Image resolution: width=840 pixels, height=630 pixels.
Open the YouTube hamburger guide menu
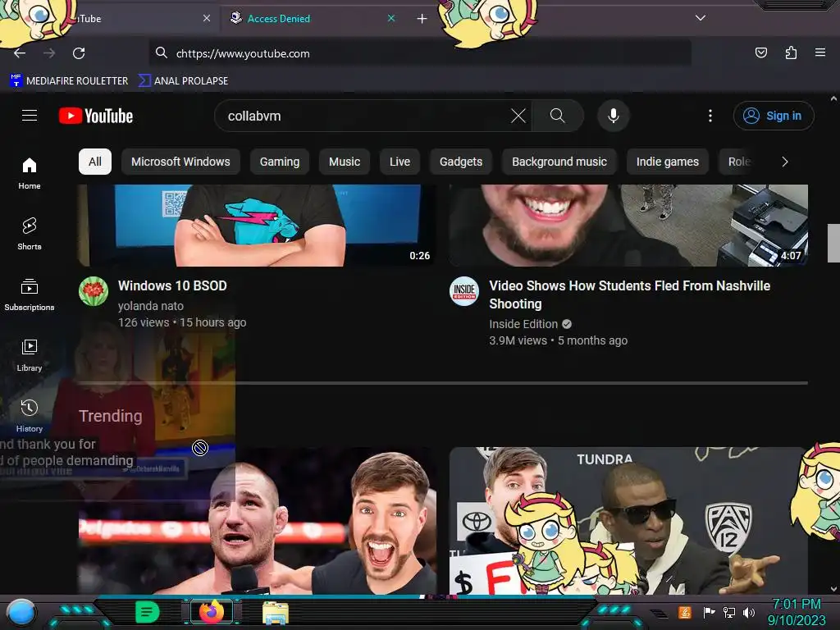[30, 116]
